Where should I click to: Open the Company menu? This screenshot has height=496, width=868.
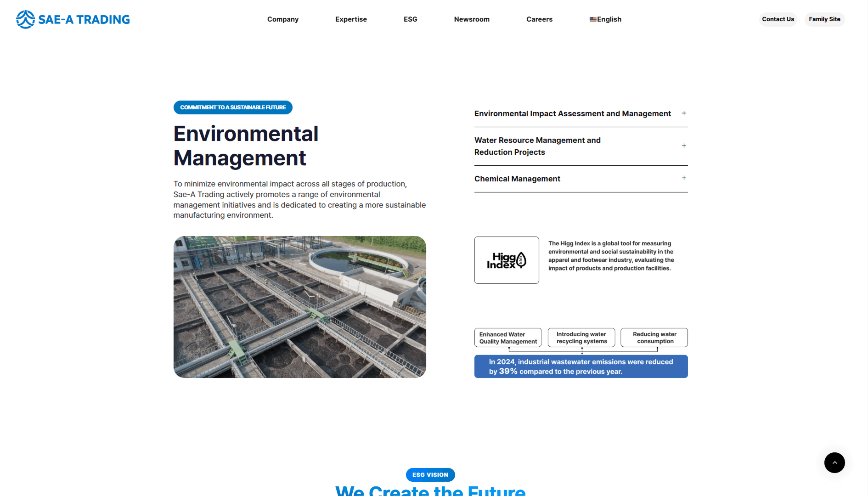coord(283,19)
